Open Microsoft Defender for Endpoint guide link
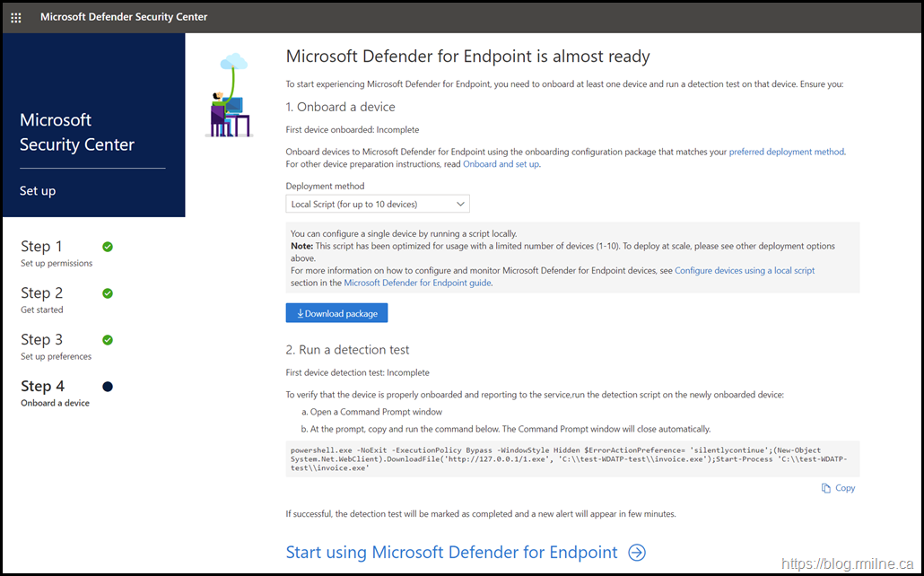 (x=417, y=283)
